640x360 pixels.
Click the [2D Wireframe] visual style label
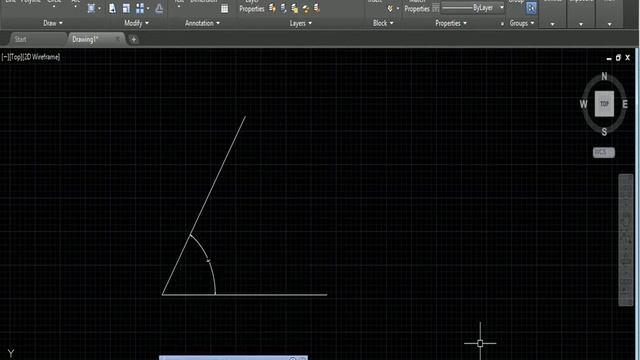coord(41,57)
